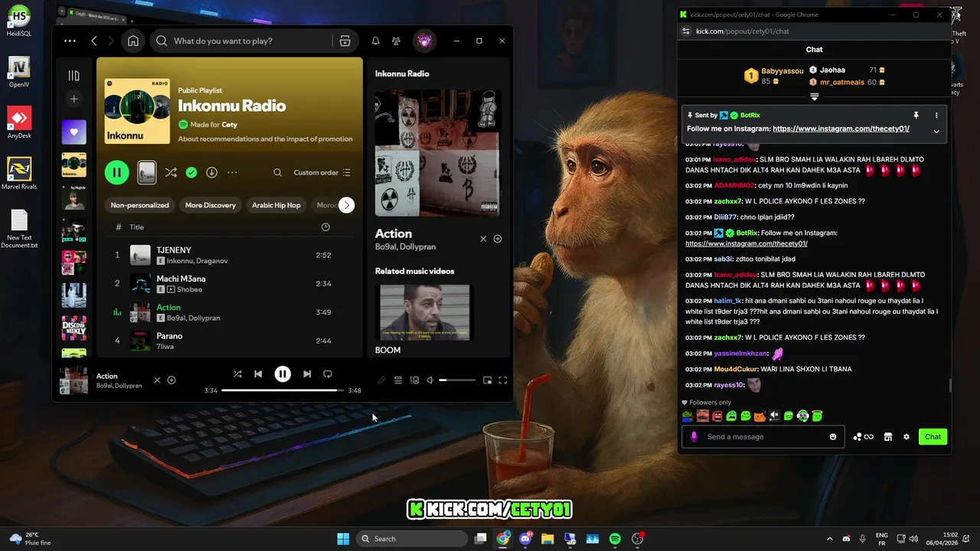The height and width of the screenshot is (551, 980).
Task: Open Spotify user profile avatar
Action: (x=424, y=41)
